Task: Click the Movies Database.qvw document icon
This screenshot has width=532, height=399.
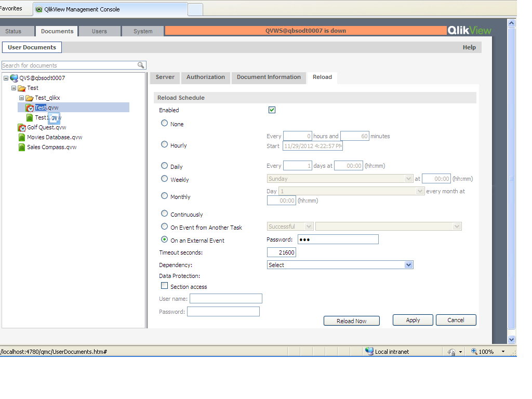Action: coord(22,137)
